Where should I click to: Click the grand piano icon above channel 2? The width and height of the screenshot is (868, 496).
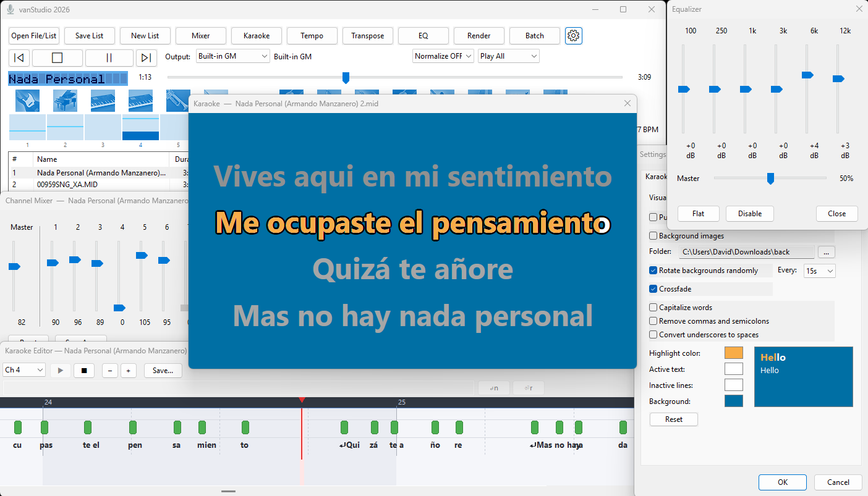[66, 100]
